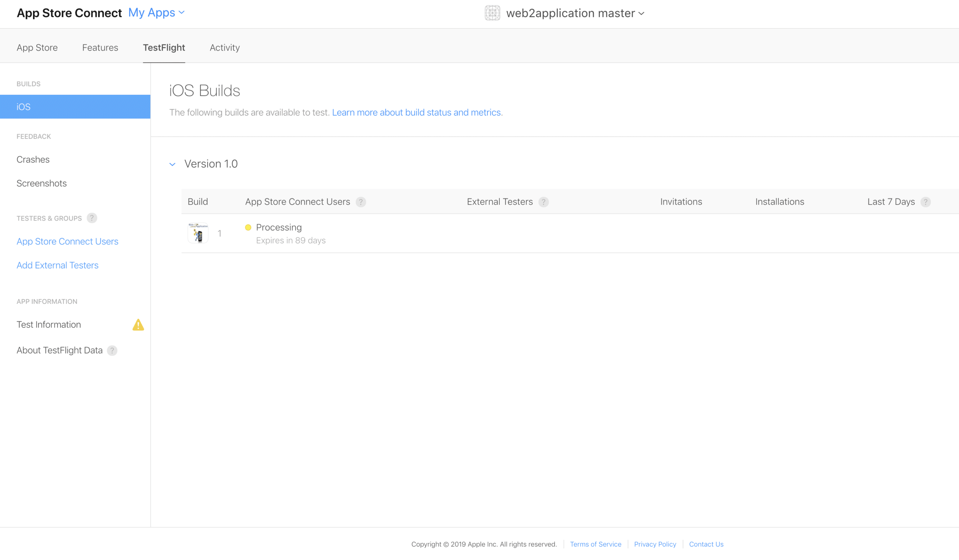Viewport: 959px width, 560px height.
Task: Open the Features tab
Action: [x=100, y=48]
